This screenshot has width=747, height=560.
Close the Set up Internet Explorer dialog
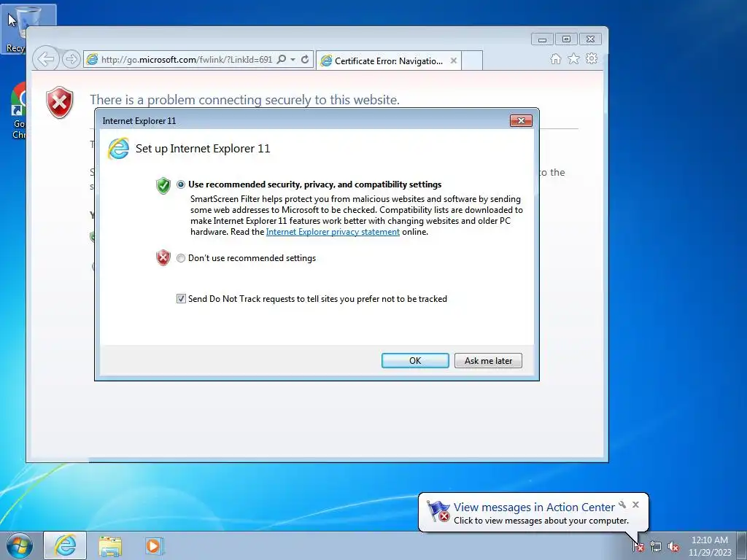click(x=521, y=120)
